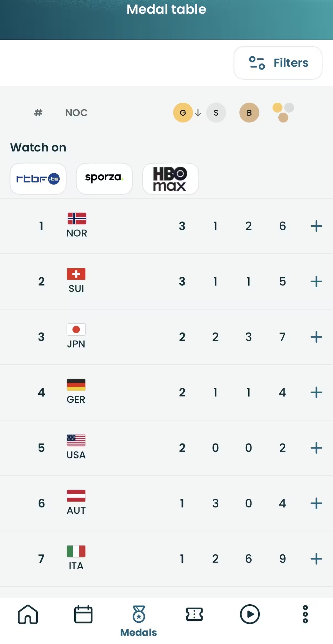This screenshot has width=333, height=644.
Task: Select the Germany row flag
Action: [76, 385]
